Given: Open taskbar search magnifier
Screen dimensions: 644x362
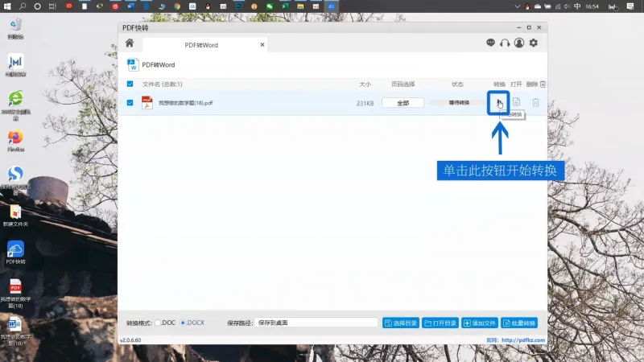Looking at the screenshot, I should point(23,6).
